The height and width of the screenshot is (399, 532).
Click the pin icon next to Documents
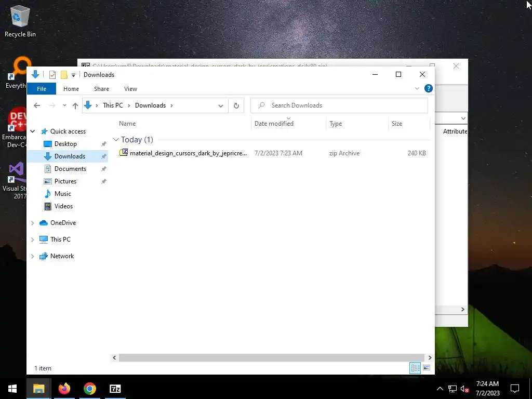(x=104, y=169)
